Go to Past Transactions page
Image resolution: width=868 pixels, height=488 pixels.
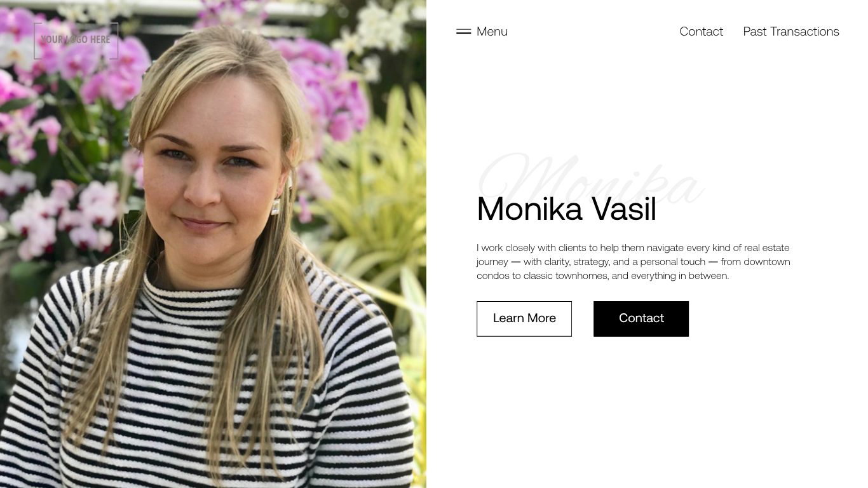click(x=791, y=31)
